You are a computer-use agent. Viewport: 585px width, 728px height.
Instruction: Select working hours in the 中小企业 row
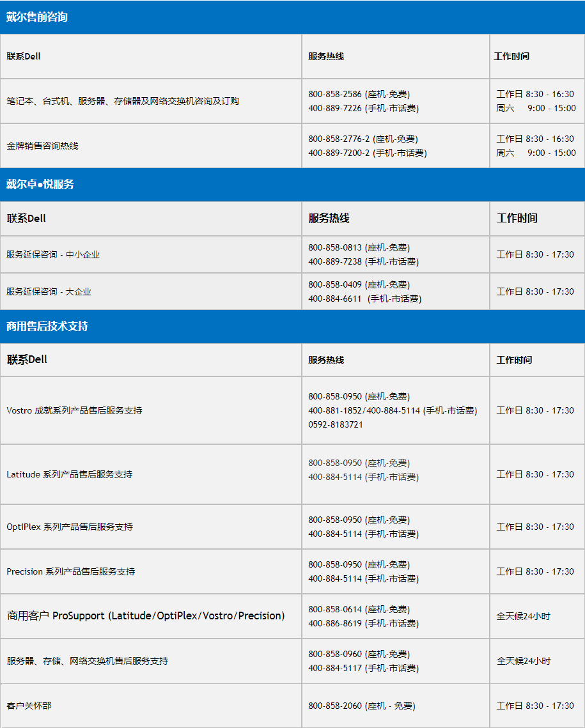pyautogui.click(x=535, y=254)
